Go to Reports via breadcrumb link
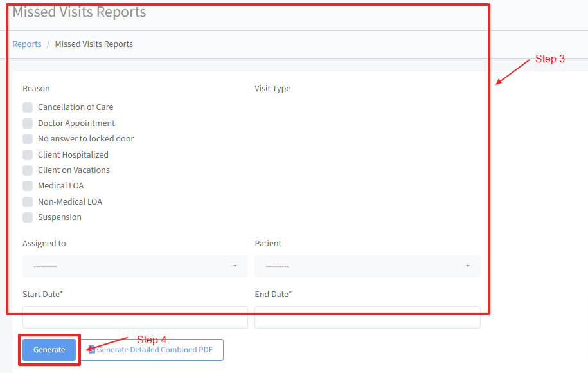588x373 pixels. 27,44
